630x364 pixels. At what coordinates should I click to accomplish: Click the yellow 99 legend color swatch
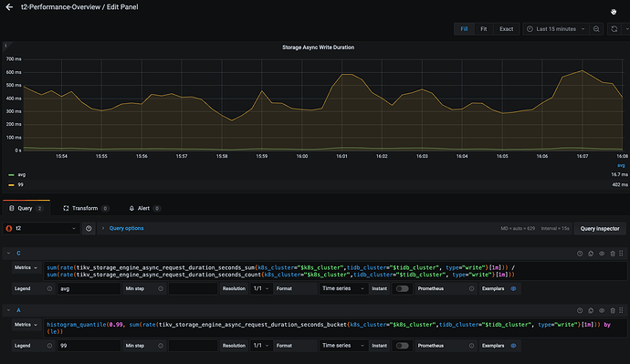tap(11, 185)
